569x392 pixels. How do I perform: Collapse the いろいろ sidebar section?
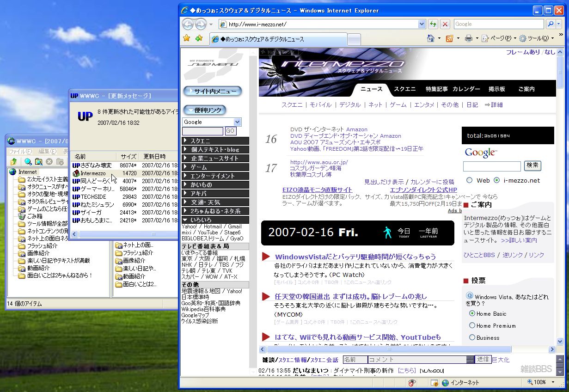215,220
